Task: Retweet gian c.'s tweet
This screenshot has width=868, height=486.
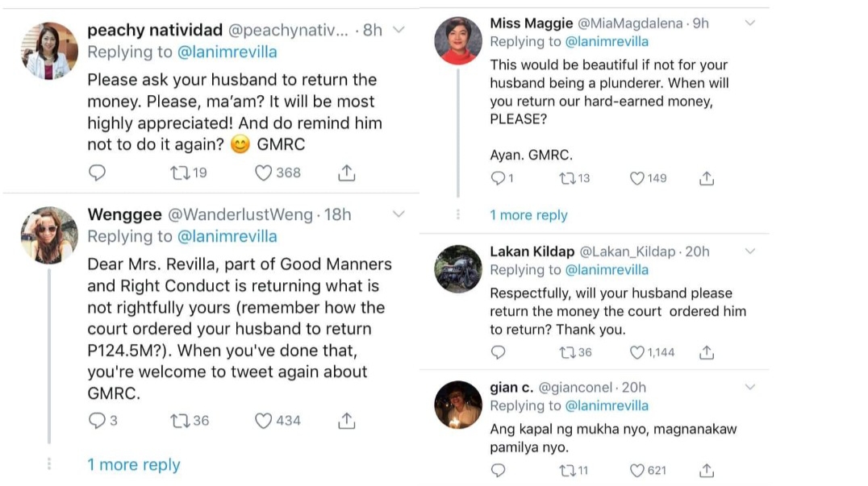Action: coord(567,470)
